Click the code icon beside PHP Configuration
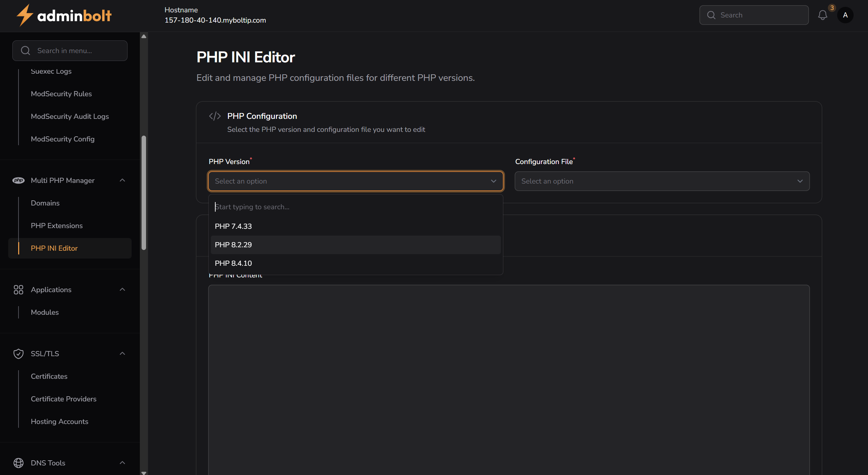 (x=215, y=116)
